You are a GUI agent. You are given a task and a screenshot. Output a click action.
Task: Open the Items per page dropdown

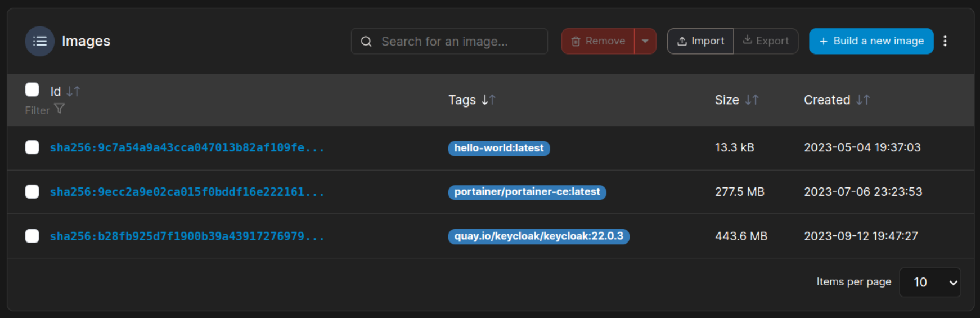coord(930,283)
